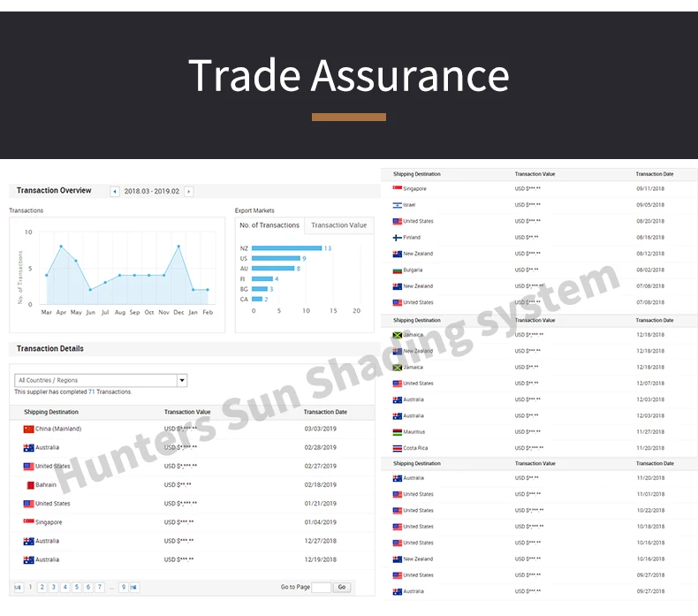Go to page 4 of transactions
The image size is (698, 616).
pos(65,587)
